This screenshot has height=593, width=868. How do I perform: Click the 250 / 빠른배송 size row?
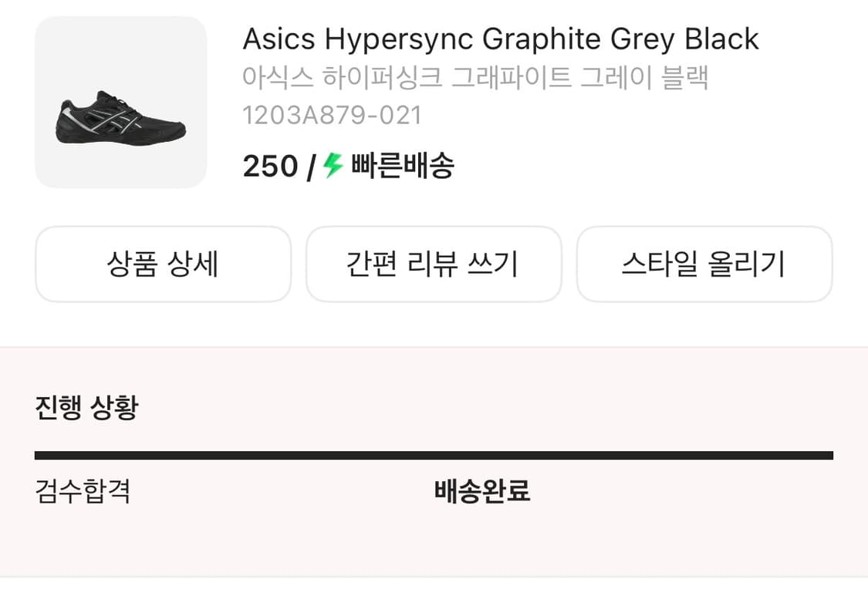348,165
